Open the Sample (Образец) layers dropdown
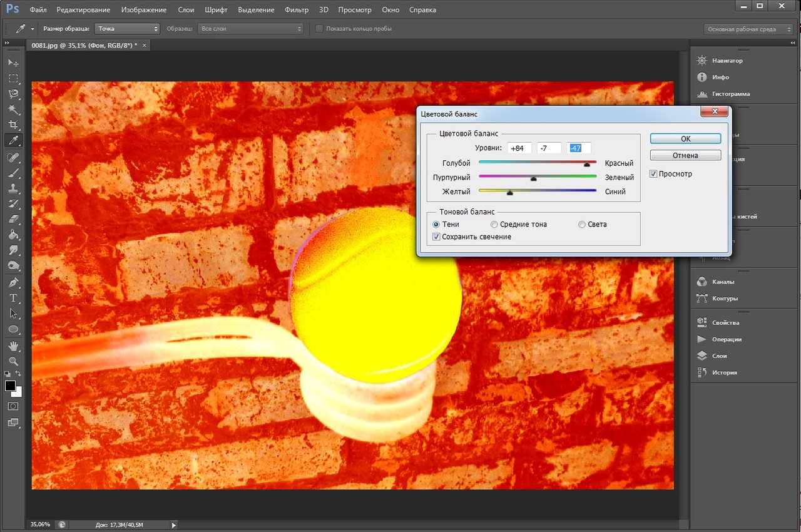This screenshot has height=532, width=801. click(x=250, y=29)
